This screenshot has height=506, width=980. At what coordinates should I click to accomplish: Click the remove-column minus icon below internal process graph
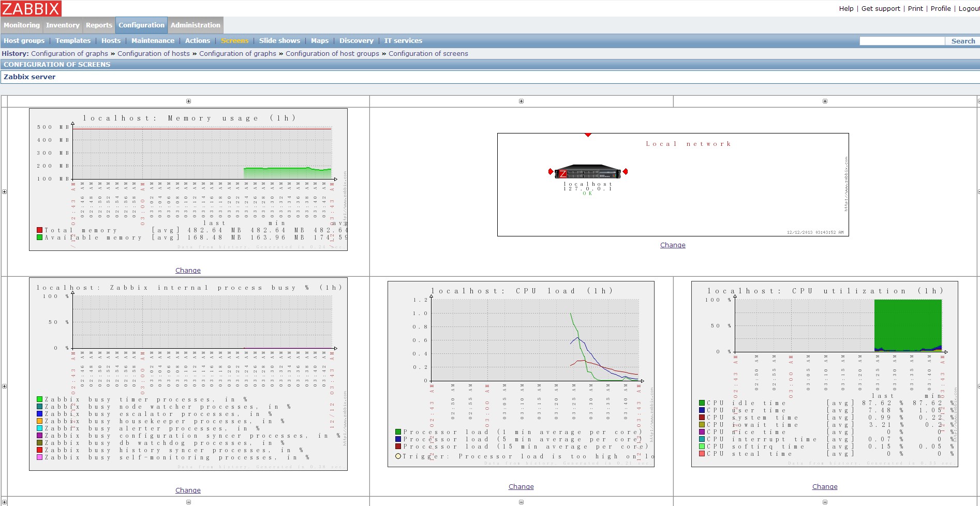188,502
